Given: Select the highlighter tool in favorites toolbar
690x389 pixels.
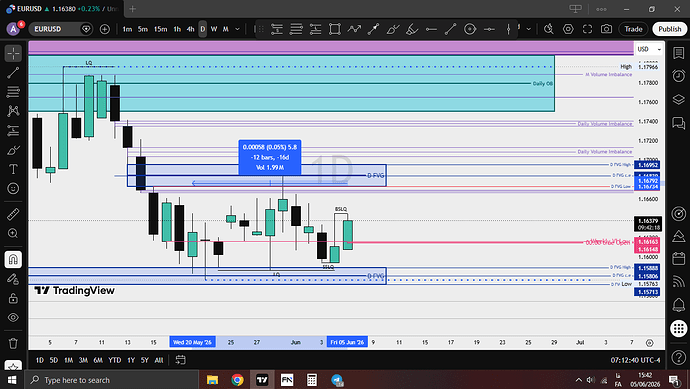Looking at the screenshot, I should pyautogui.click(x=412, y=29).
